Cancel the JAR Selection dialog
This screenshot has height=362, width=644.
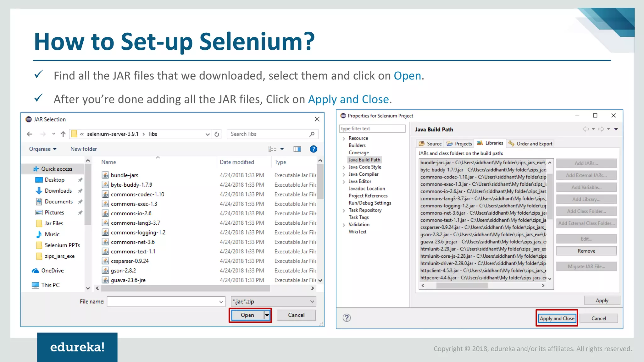tap(296, 315)
